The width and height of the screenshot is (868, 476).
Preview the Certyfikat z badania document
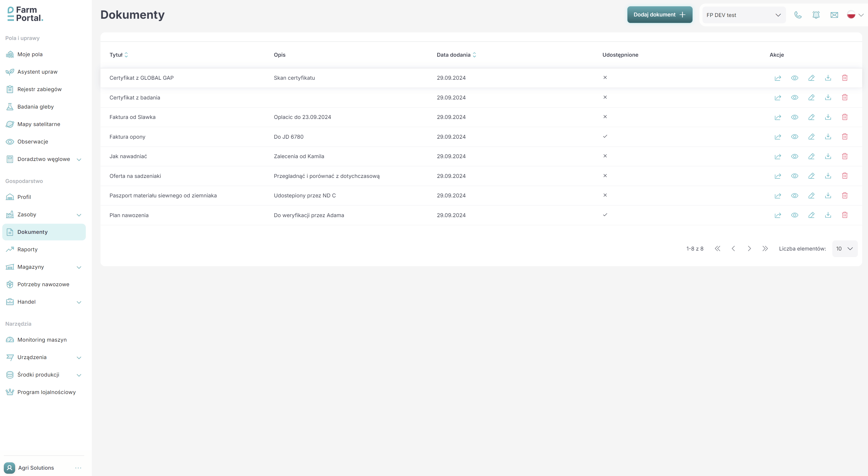(x=795, y=97)
